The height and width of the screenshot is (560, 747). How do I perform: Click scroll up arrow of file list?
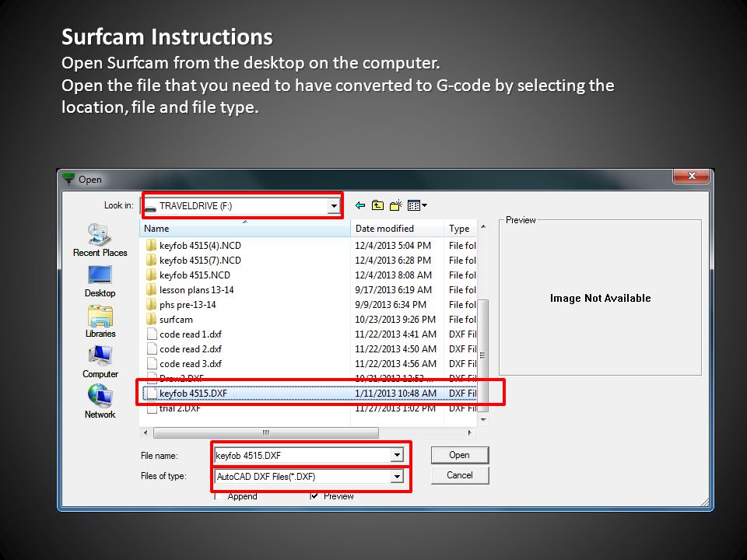point(483,226)
